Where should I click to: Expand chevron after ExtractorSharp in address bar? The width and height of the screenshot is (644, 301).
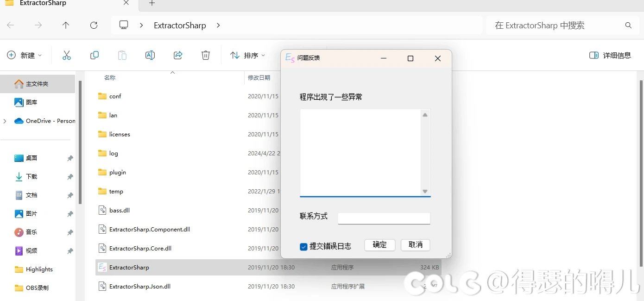click(218, 25)
